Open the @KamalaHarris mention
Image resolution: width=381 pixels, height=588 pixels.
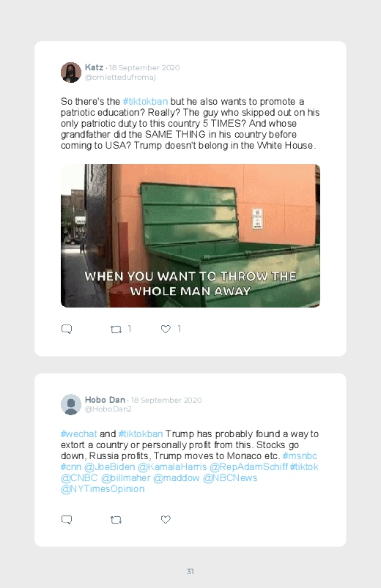coord(172,467)
